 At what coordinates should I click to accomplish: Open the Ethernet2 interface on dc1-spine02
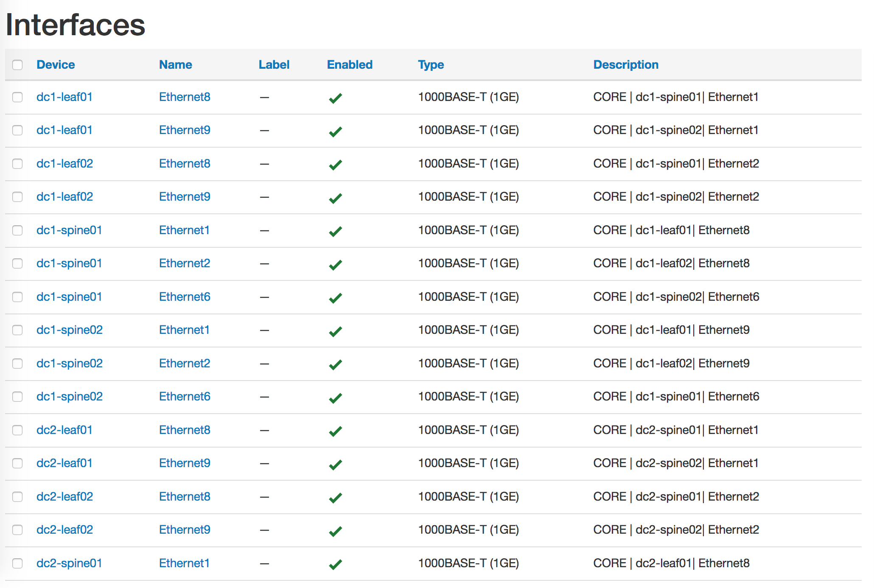[185, 363]
